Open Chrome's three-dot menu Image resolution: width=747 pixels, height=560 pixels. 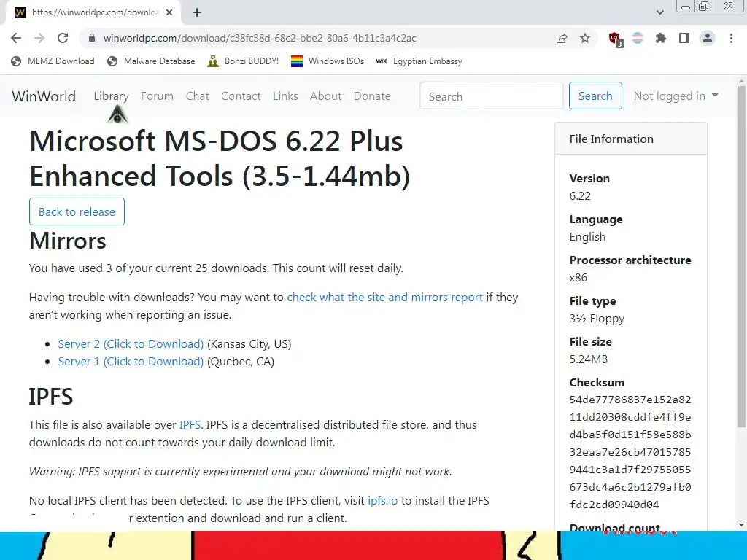point(731,38)
